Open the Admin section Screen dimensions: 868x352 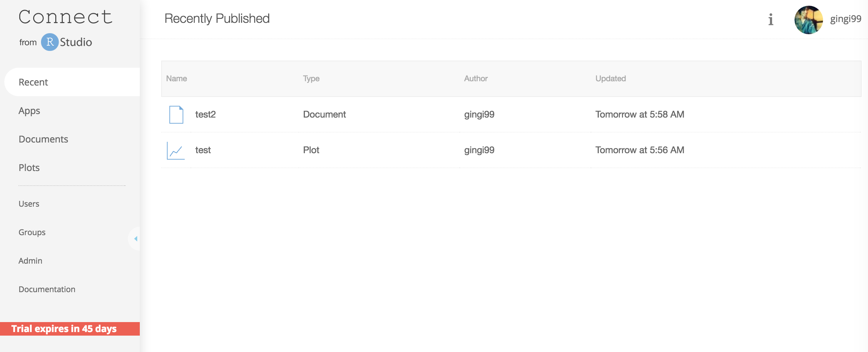tap(30, 260)
